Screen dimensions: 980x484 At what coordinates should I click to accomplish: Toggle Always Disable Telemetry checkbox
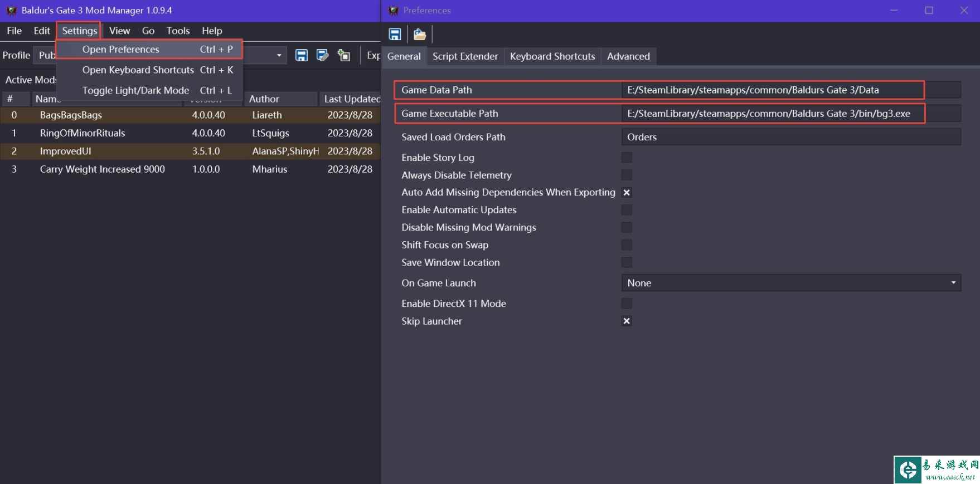tap(627, 175)
